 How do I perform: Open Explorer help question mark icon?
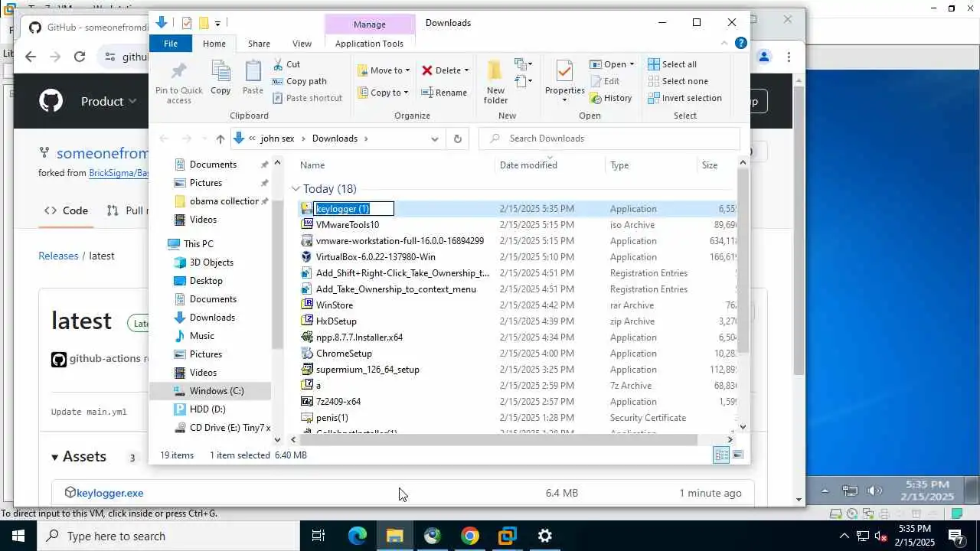point(740,44)
